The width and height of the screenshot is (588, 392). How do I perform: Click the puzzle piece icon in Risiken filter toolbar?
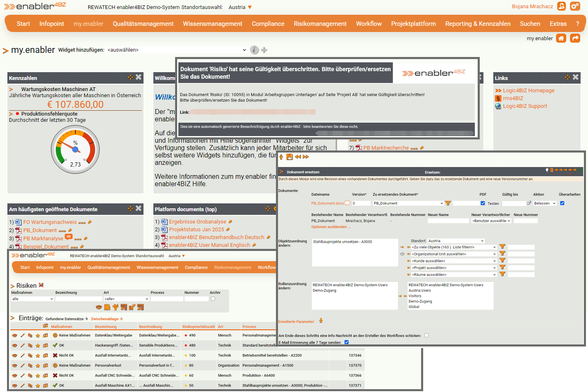point(107,307)
